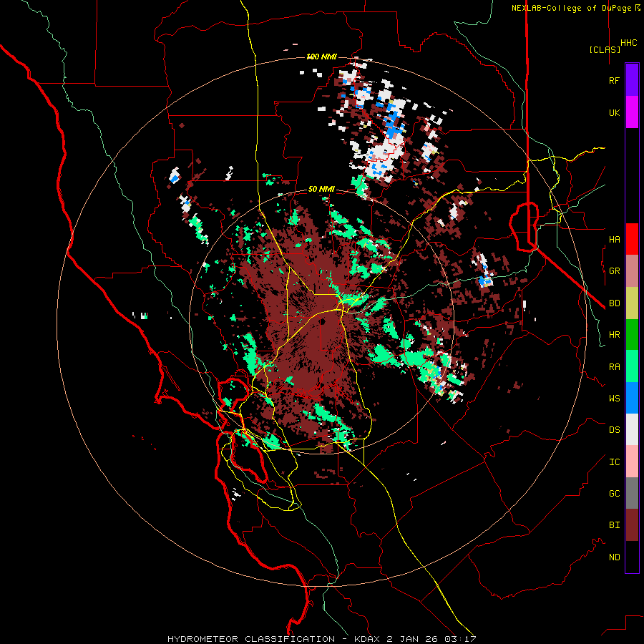This screenshot has width=644, height=644.
Task: Click the DS legend label
Action: click(x=614, y=429)
